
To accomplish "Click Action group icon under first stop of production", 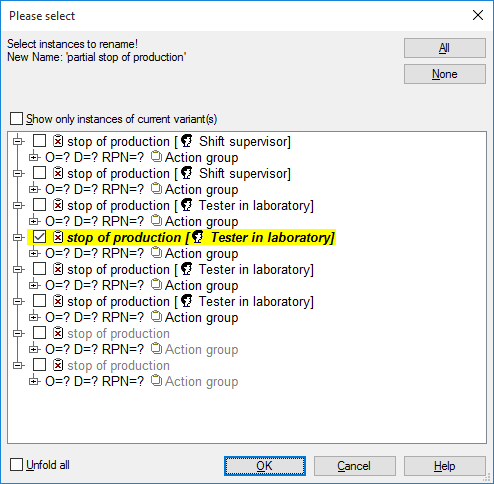I will click(x=156, y=157).
